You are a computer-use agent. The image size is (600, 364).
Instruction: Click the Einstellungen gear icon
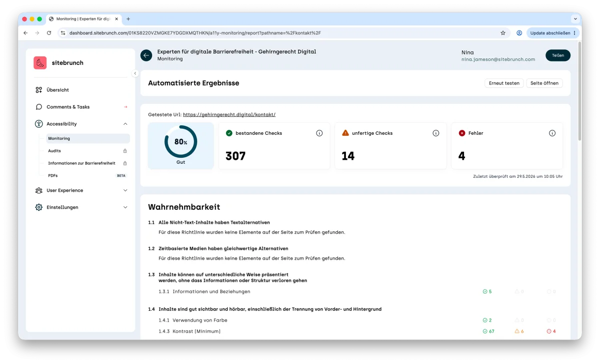pyautogui.click(x=39, y=207)
